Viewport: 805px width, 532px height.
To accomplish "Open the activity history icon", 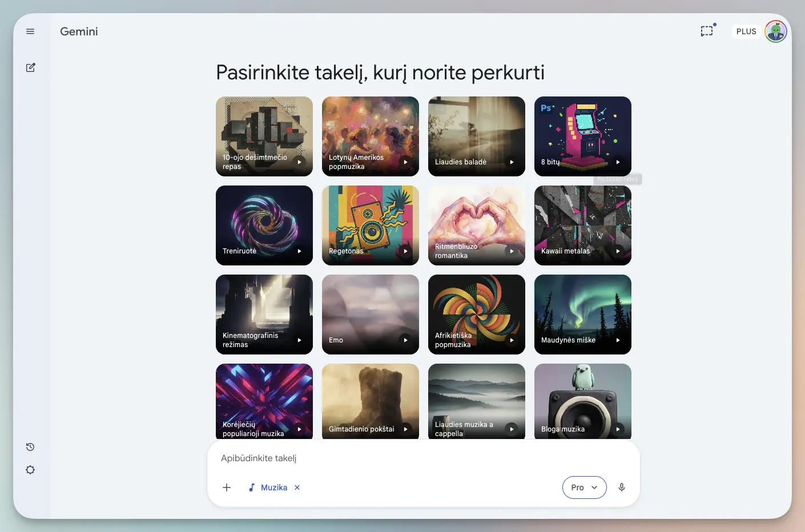I will [30, 447].
